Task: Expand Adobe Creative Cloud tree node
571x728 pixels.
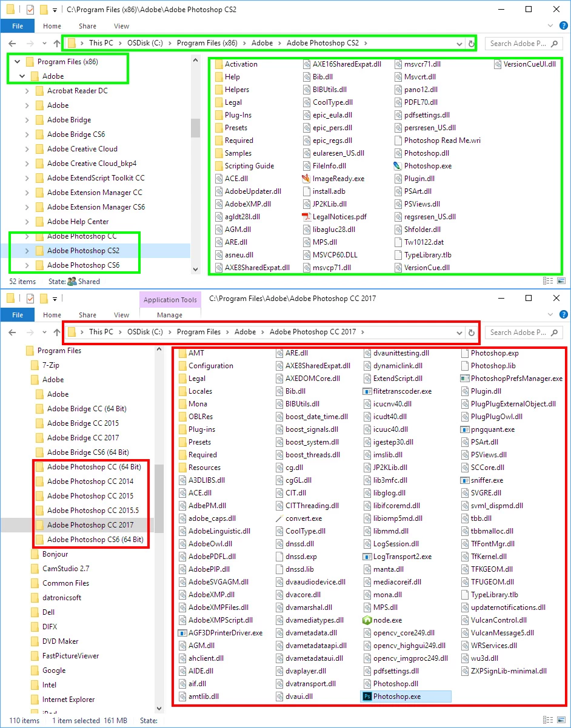Action: coord(27,149)
